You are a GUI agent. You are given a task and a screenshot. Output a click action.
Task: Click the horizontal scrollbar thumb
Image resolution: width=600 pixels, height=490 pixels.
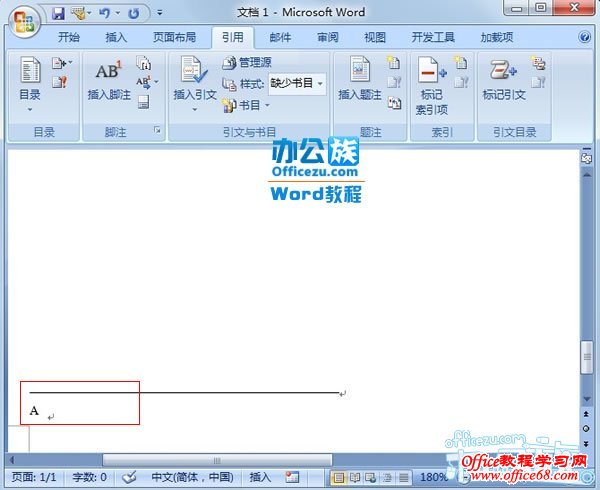217,460
